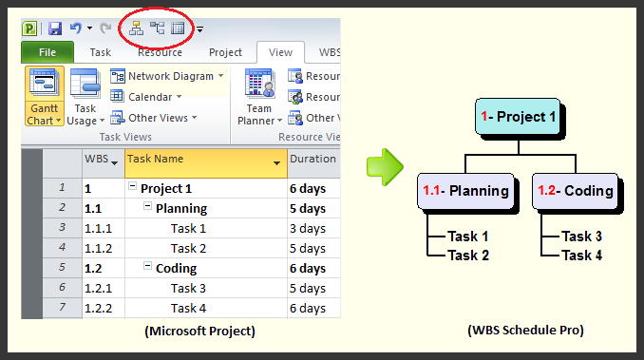Viewport: 644px width, 360px height.
Task: Click the Save icon in quick access toolbar
Action: click(x=55, y=28)
